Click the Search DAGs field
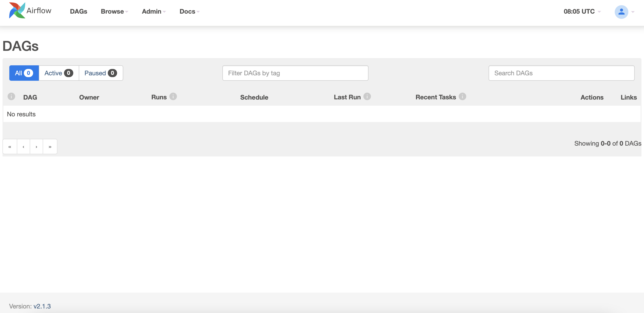 tap(561, 73)
